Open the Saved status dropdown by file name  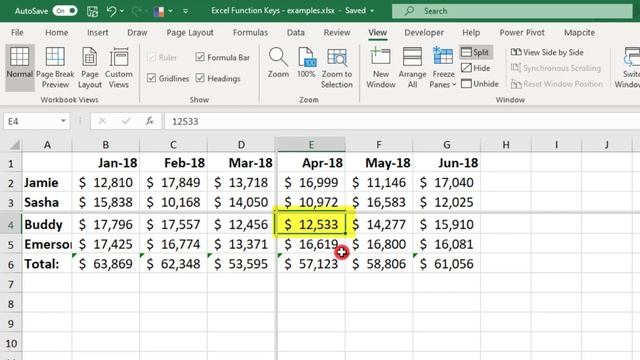[372, 11]
